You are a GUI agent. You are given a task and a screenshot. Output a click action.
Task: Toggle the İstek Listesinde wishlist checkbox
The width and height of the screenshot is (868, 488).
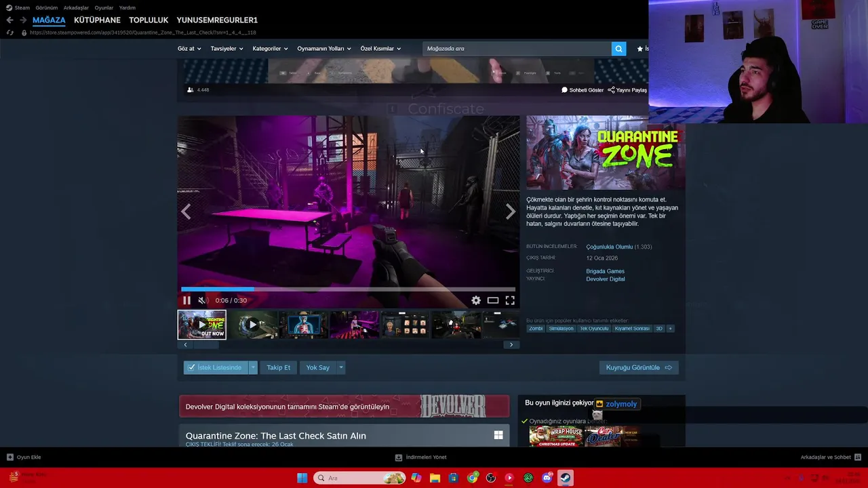pyautogui.click(x=216, y=367)
